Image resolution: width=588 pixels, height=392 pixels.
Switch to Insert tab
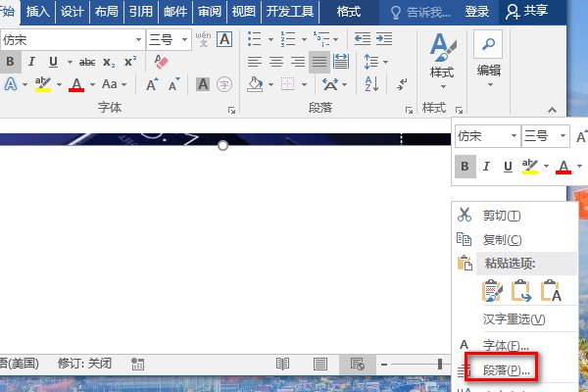coord(38,11)
